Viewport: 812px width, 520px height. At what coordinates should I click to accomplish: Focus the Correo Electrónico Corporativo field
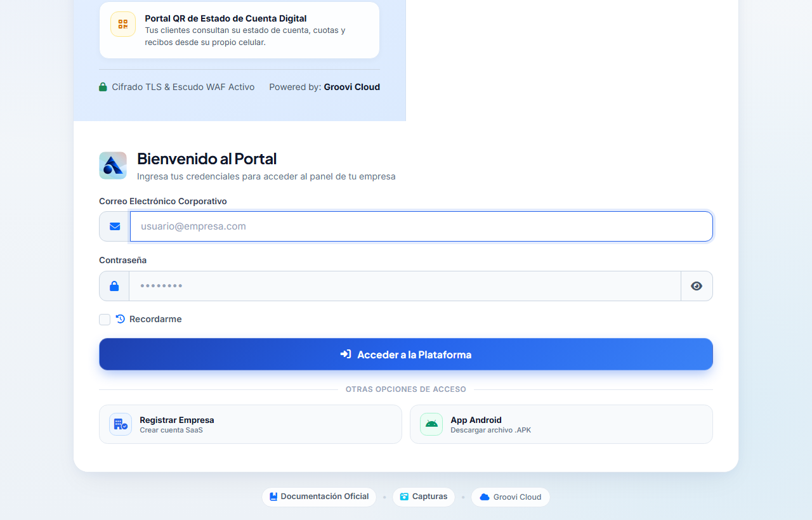coord(421,226)
